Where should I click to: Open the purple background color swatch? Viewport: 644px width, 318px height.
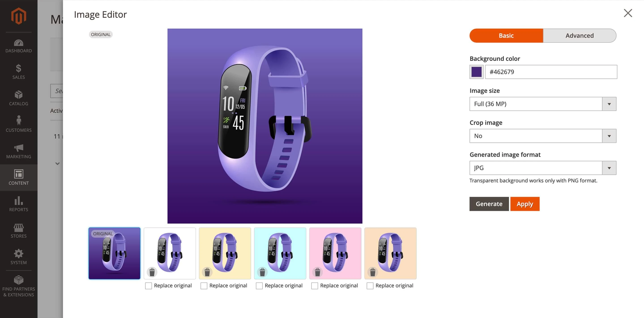point(476,72)
